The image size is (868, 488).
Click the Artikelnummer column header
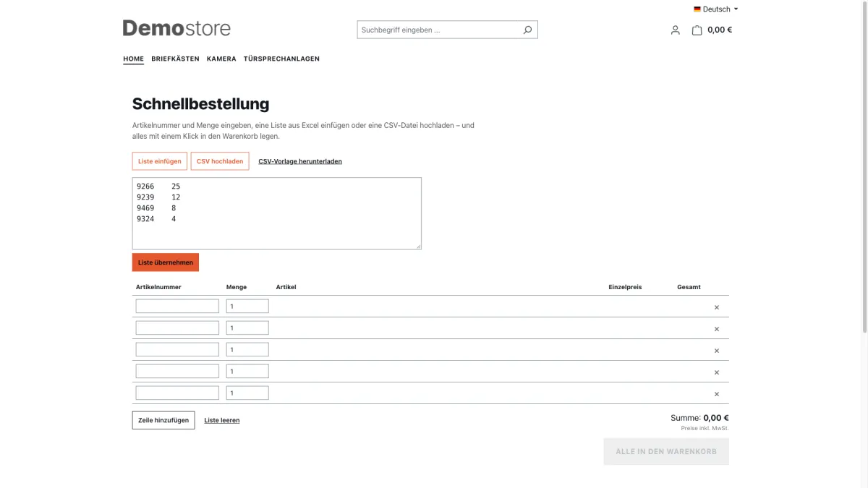(158, 287)
